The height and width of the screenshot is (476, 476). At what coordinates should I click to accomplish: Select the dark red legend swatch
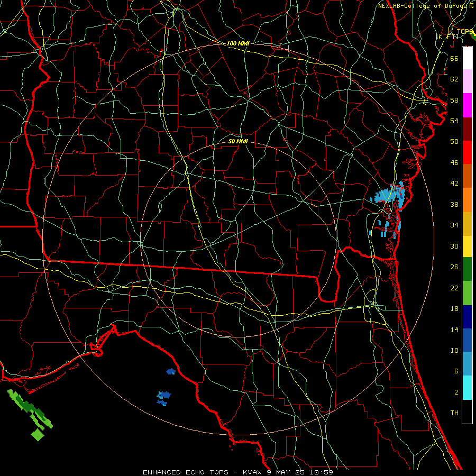(467, 129)
